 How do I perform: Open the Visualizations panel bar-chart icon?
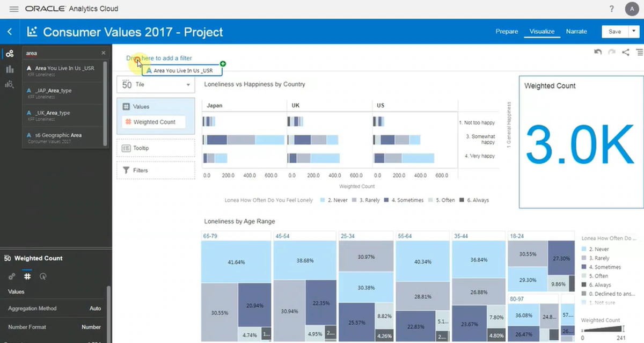click(x=10, y=69)
